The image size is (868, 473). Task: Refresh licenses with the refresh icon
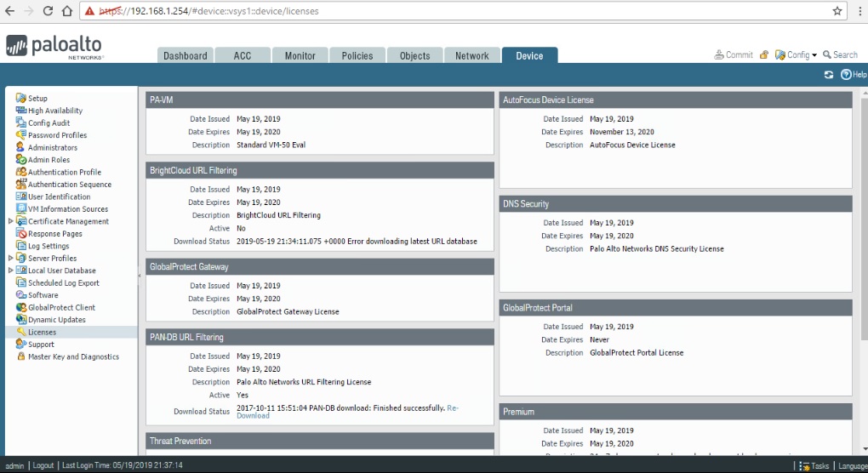829,75
